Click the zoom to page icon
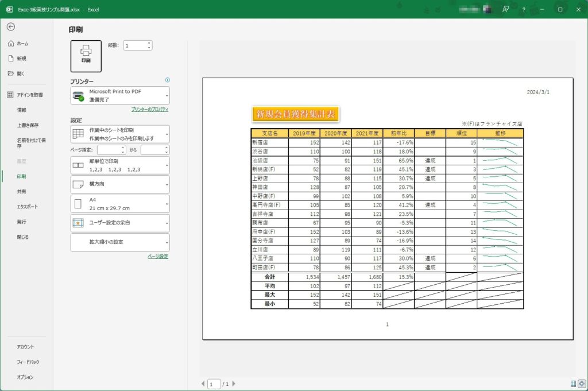 (582, 384)
